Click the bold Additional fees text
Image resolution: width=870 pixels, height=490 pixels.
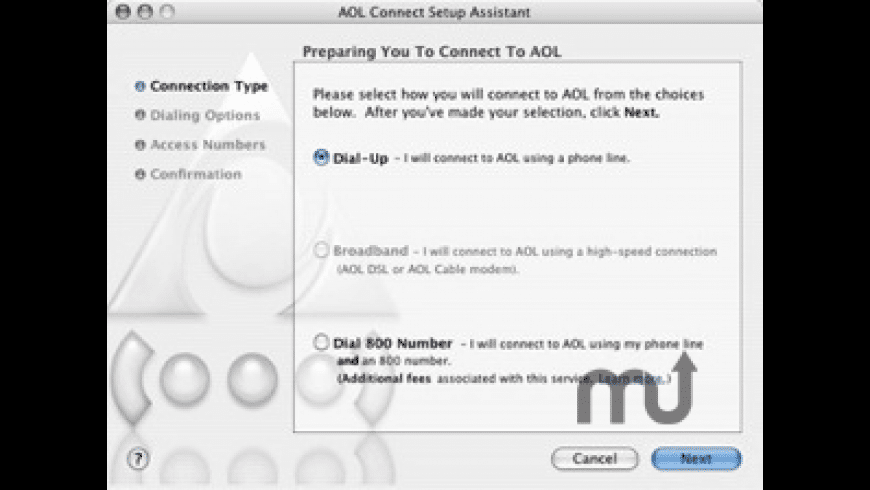pos(378,379)
